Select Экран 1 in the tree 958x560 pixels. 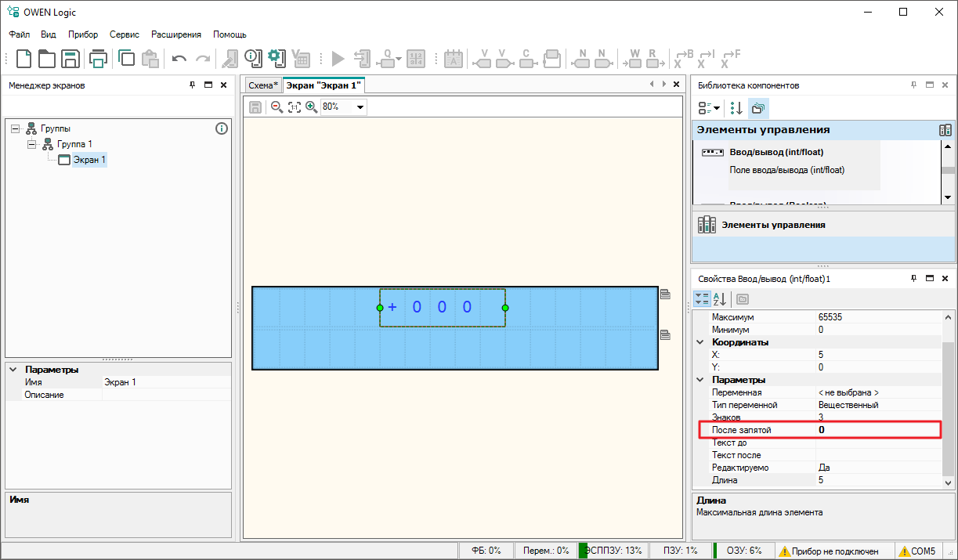(x=89, y=160)
